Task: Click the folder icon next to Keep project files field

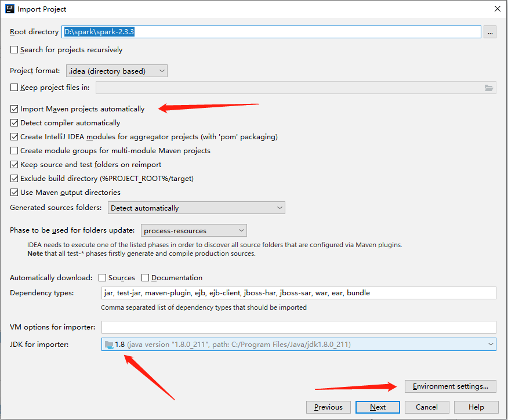Action: pos(489,88)
